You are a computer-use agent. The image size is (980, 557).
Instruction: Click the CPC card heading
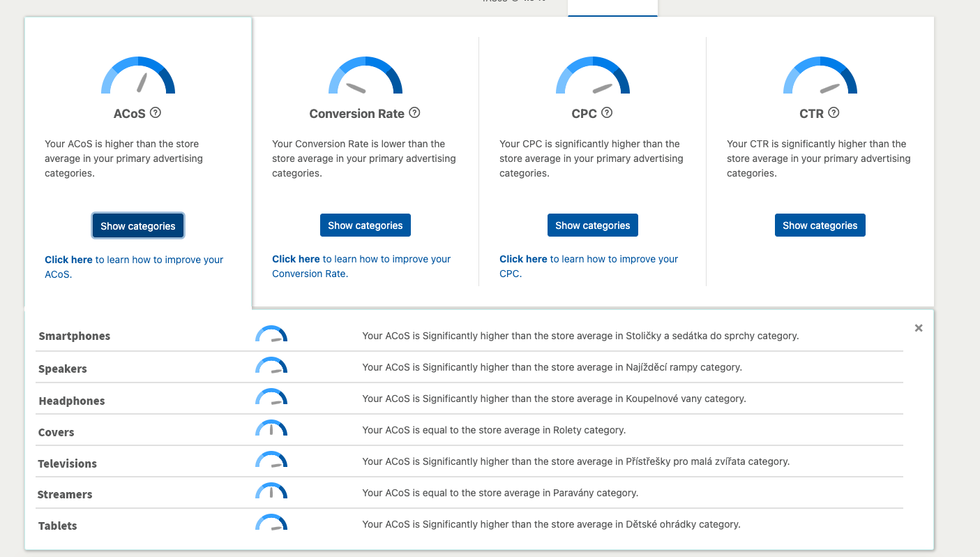pos(585,114)
